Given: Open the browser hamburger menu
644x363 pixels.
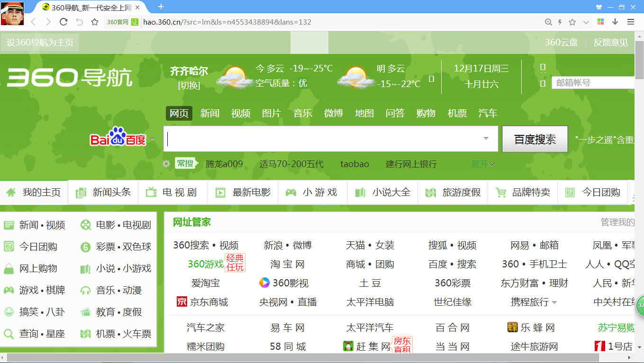Looking at the screenshot, I should 631,22.
